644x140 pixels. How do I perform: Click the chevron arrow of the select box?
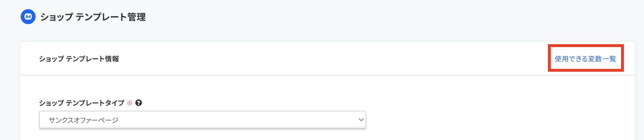coord(361,120)
